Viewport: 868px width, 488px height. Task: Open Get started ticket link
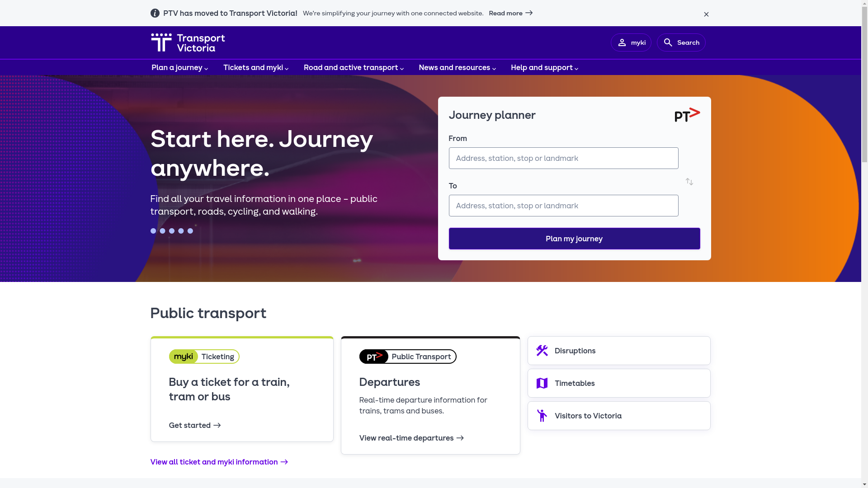(195, 425)
